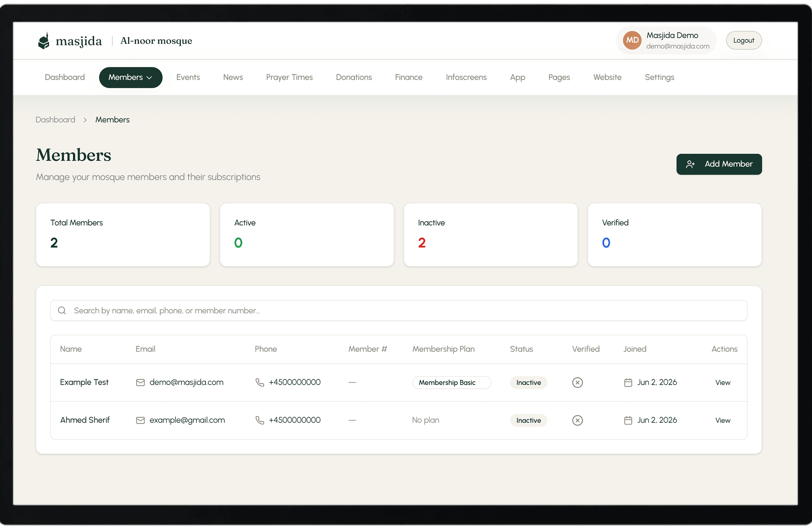Click the Inactive status badge for Ahmed Sherif
812x528 pixels.
(x=529, y=420)
